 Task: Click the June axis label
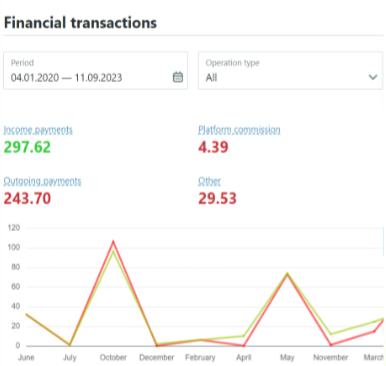point(26,358)
